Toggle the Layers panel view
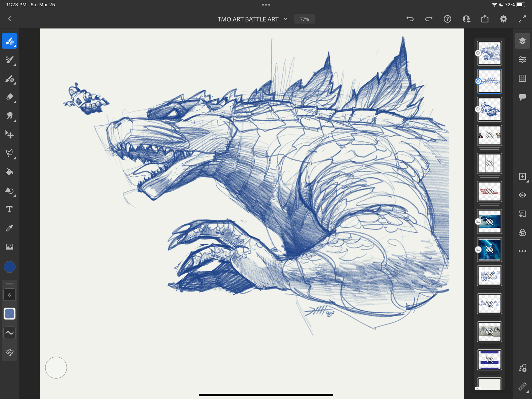This screenshot has width=532, height=399. point(522,41)
